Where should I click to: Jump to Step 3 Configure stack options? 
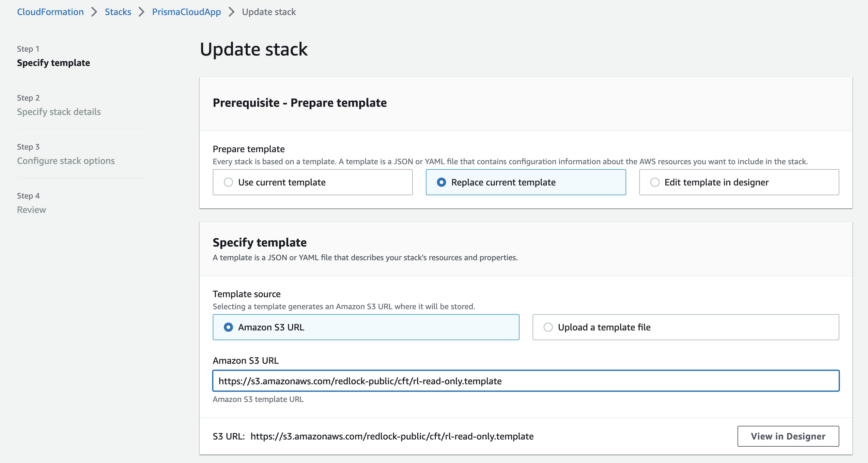(66, 161)
